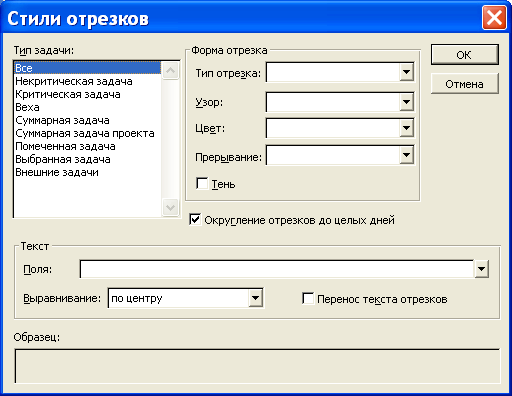
Task: Enable the 'Тень' shadow checkbox
Action: point(202,183)
